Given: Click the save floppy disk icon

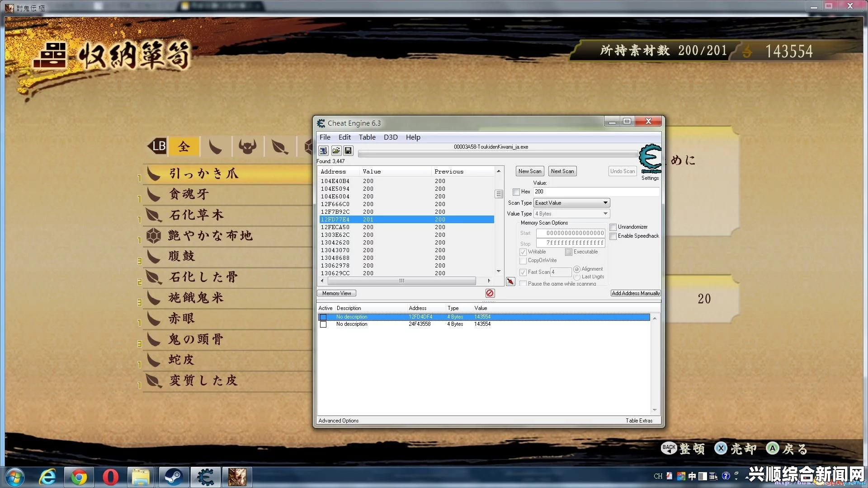Looking at the screenshot, I should (348, 150).
